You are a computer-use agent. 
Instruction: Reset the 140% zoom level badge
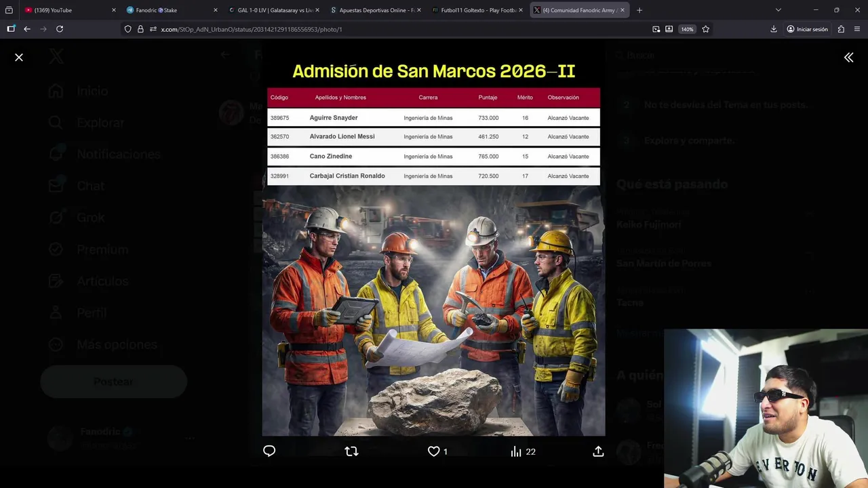[x=688, y=29]
